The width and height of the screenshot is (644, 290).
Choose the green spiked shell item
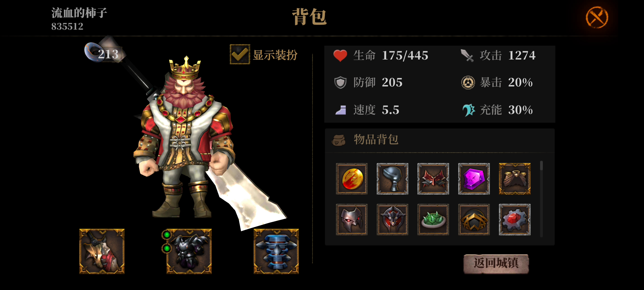coord(433,220)
